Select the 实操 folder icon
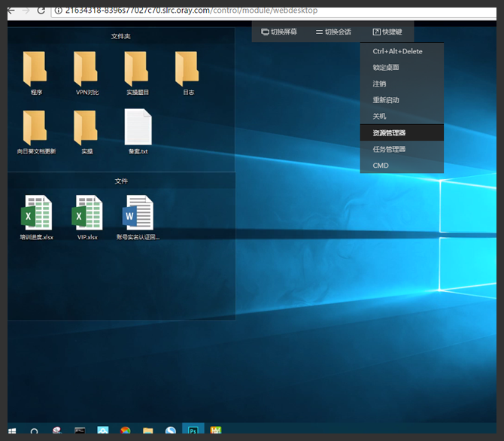Image resolution: width=504 pixels, height=441 pixels. pyautogui.click(x=86, y=127)
